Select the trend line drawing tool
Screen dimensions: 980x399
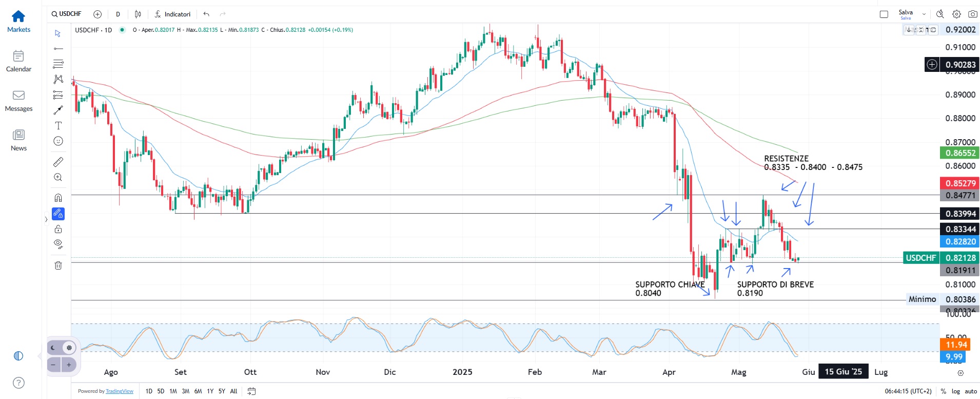coord(58,49)
